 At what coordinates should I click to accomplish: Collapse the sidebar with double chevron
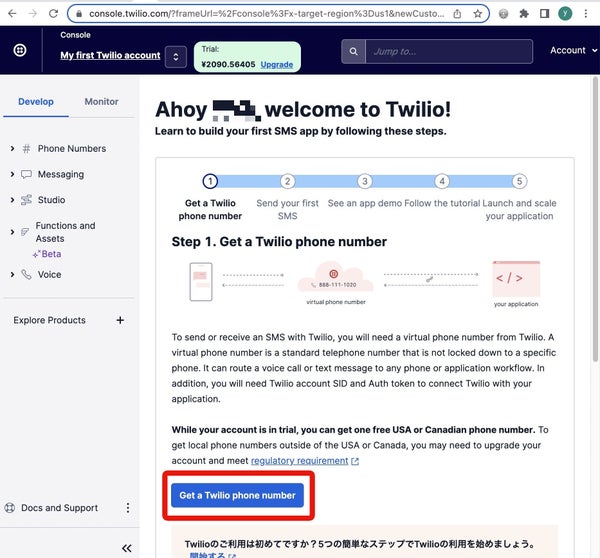pyautogui.click(x=127, y=548)
